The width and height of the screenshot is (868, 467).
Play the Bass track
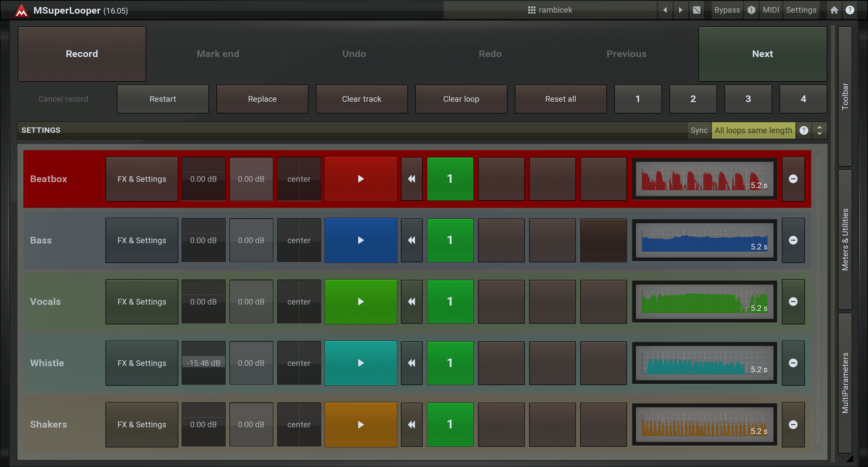pyautogui.click(x=361, y=240)
